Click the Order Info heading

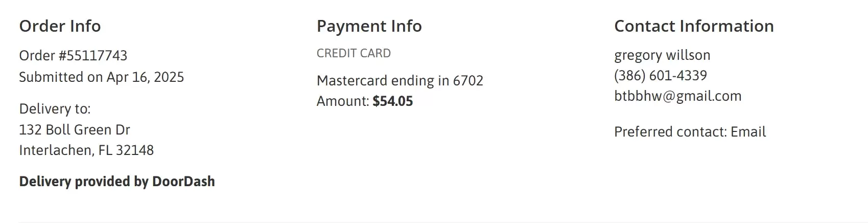(60, 26)
